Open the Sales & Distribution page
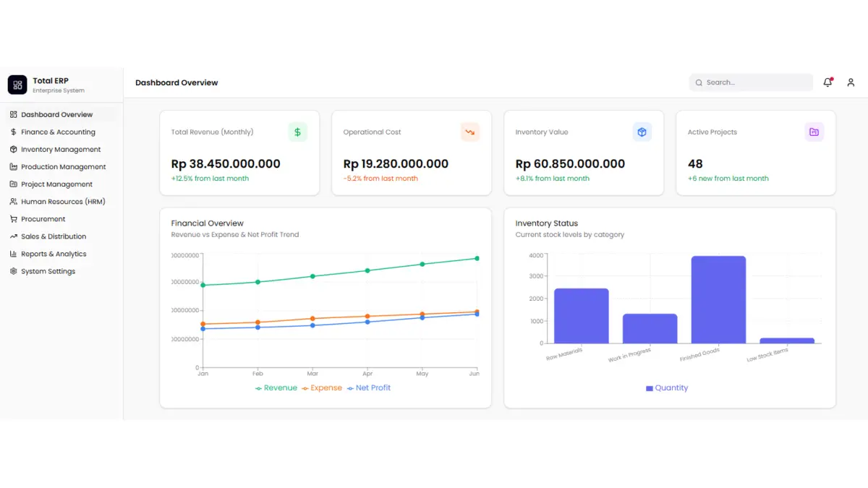868x488 pixels. (54, 236)
